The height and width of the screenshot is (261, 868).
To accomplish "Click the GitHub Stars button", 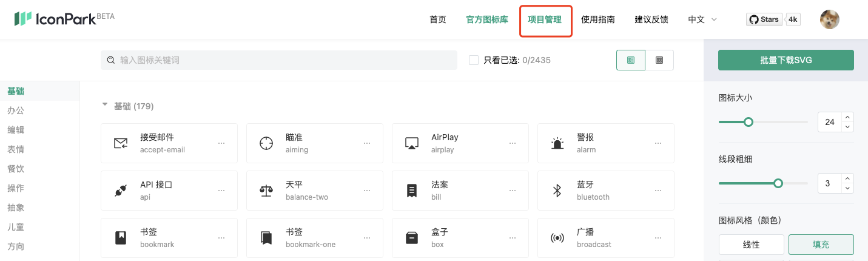I will [763, 19].
